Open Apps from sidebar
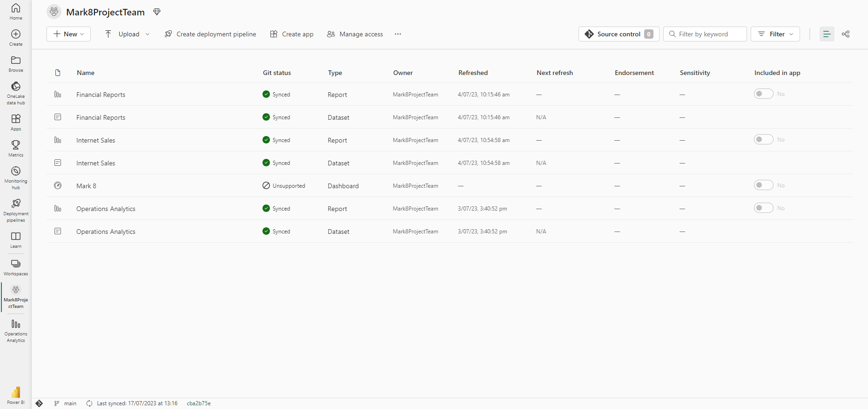868x409 pixels. tap(16, 123)
